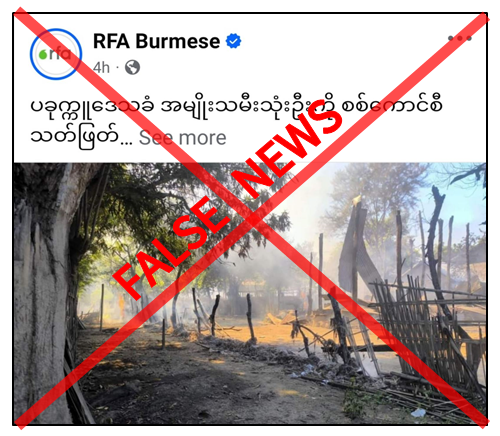This screenshot has width=500, height=436.
Task: Open the burned village photo
Action: coord(250,293)
